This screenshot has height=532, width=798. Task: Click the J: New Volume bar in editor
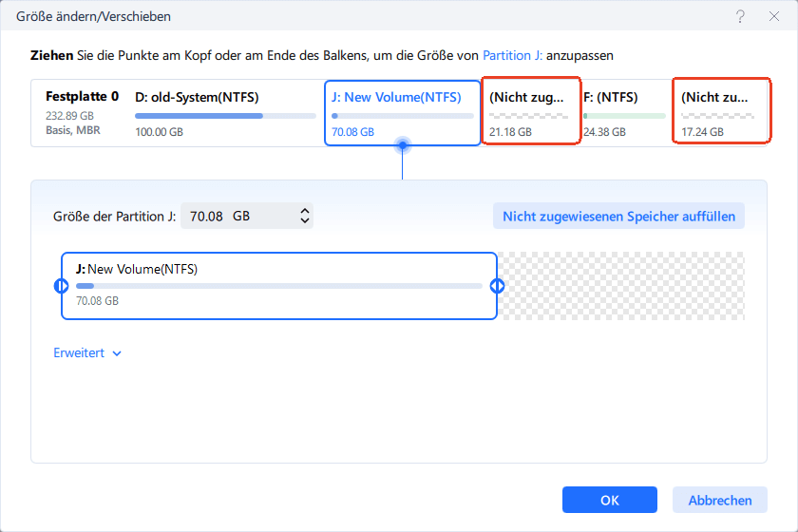click(278, 285)
